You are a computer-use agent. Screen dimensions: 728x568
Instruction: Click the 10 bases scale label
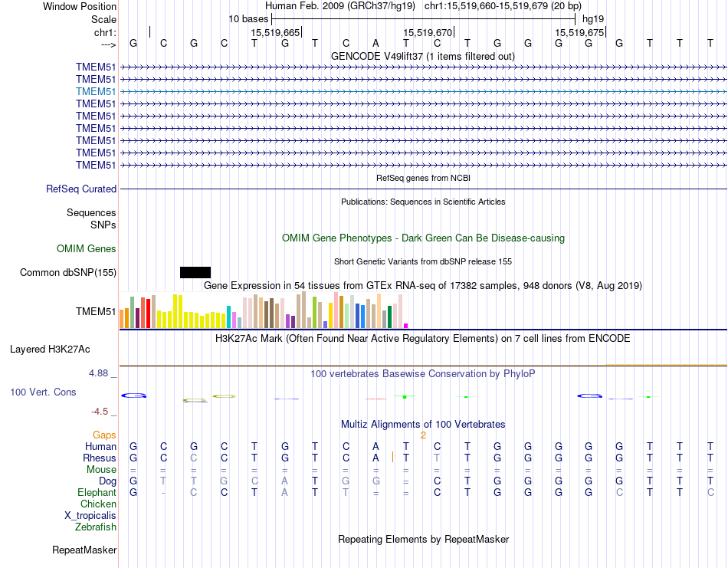click(x=248, y=19)
